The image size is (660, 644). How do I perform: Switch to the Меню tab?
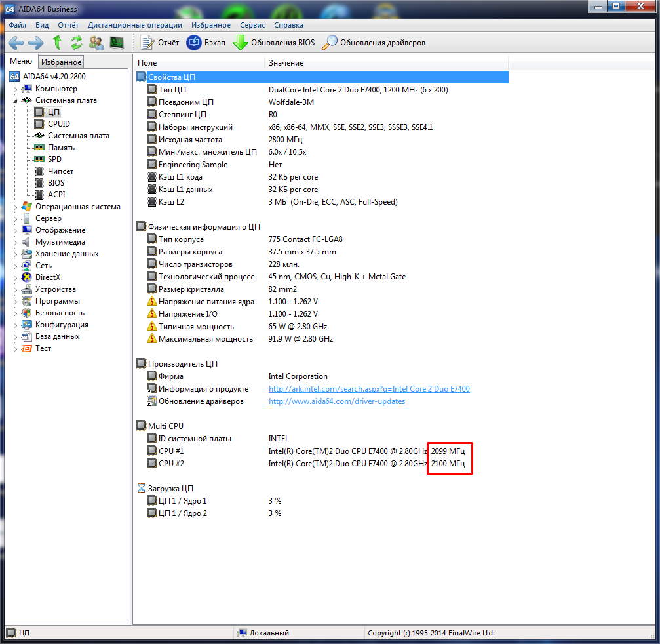point(21,61)
